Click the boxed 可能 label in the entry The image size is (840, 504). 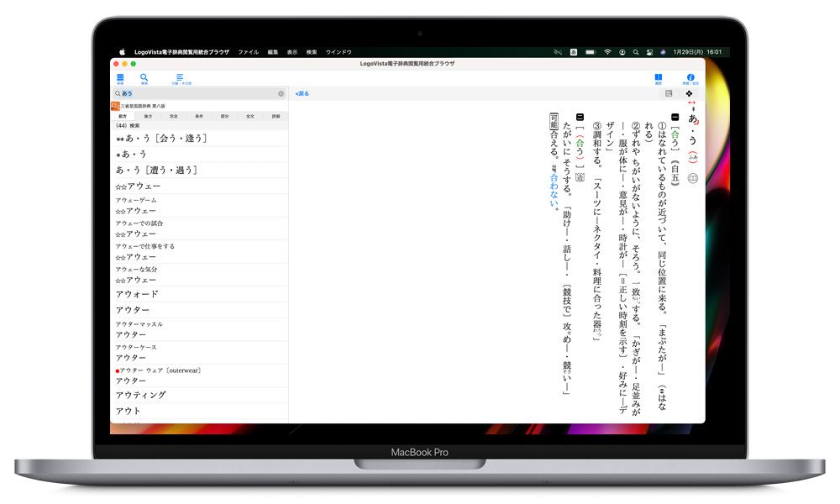tap(554, 122)
